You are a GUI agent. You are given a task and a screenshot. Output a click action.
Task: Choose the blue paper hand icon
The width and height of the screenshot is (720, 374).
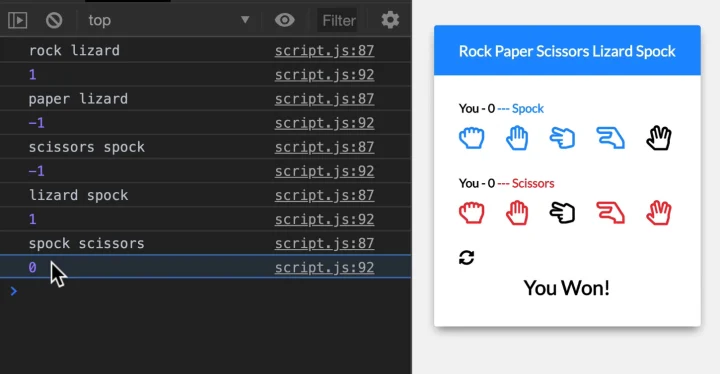coord(517,138)
